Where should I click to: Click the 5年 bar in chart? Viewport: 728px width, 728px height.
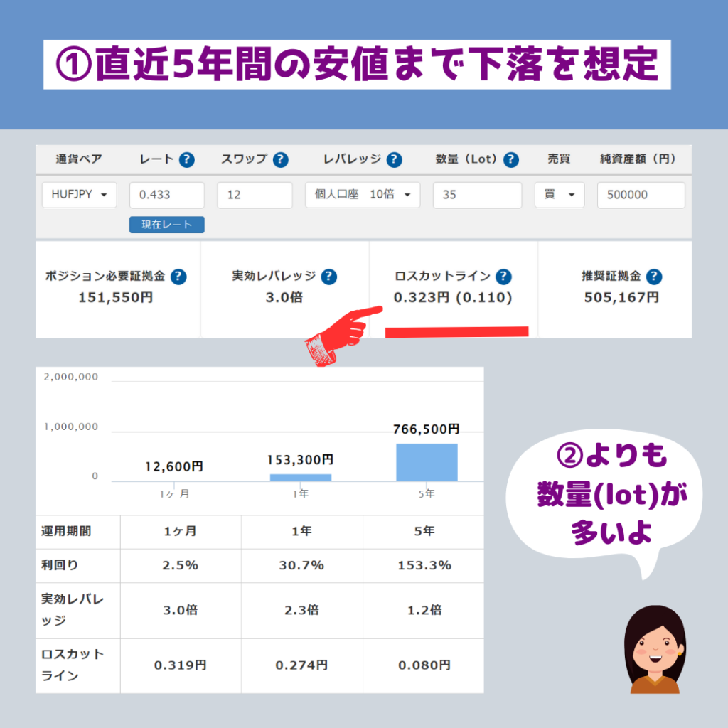pos(427,462)
